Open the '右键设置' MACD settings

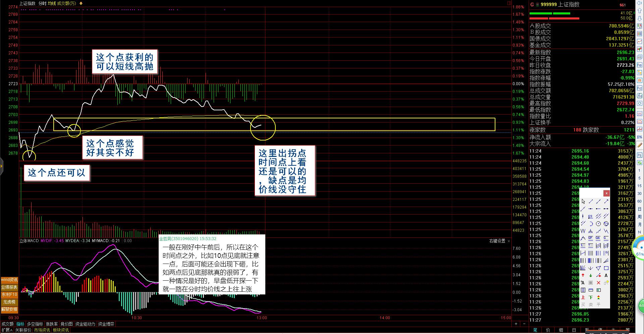click(497, 241)
